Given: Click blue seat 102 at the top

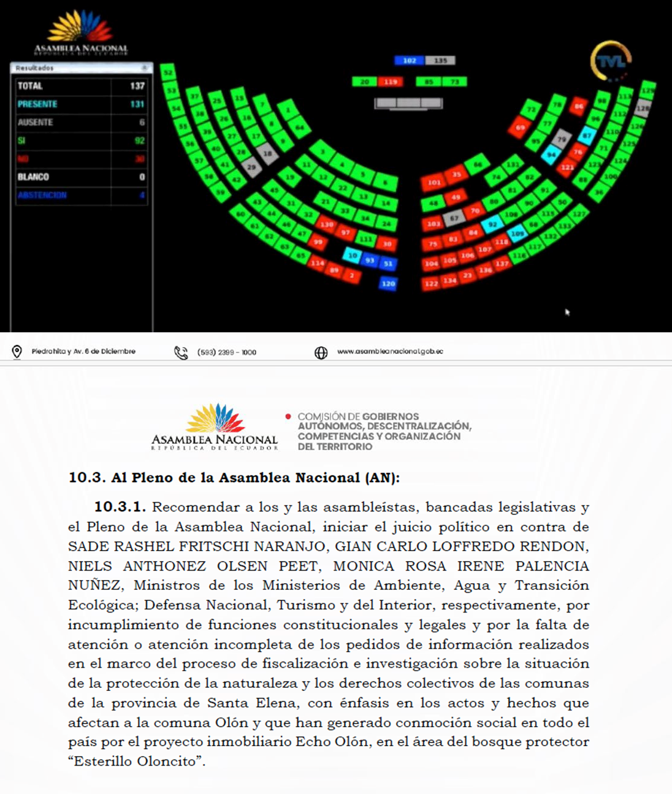Looking at the screenshot, I should [x=410, y=61].
